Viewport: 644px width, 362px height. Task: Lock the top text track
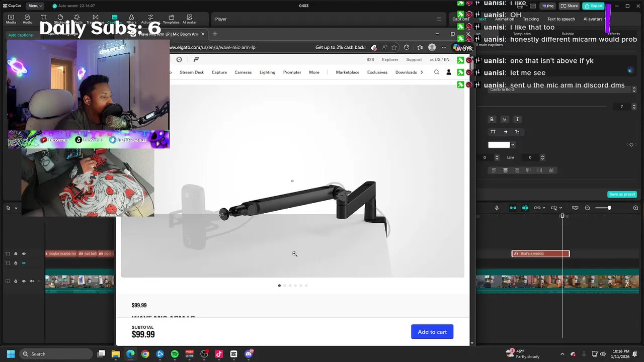click(16, 253)
